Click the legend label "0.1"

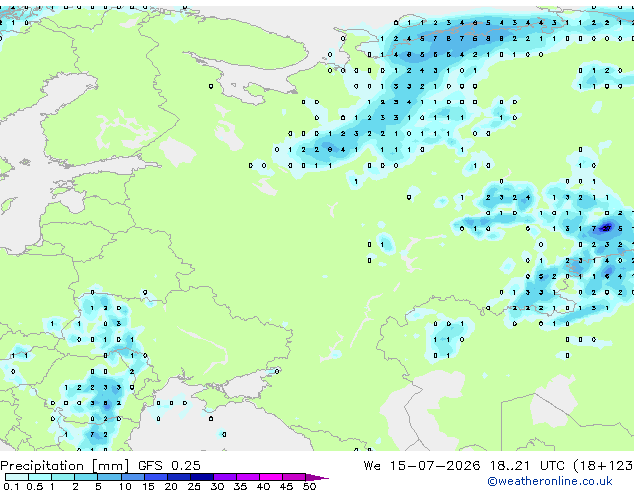point(11,486)
